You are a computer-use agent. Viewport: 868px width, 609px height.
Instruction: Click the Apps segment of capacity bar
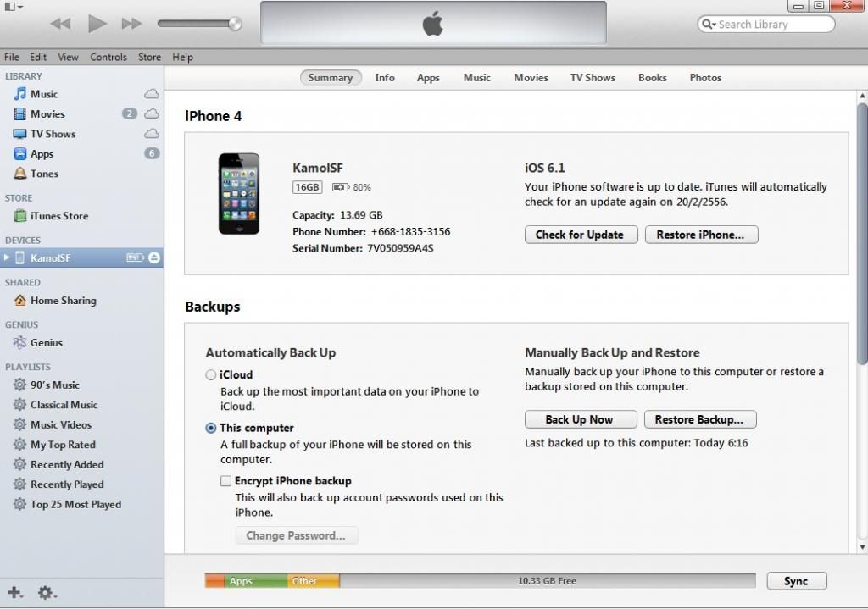tap(256, 581)
